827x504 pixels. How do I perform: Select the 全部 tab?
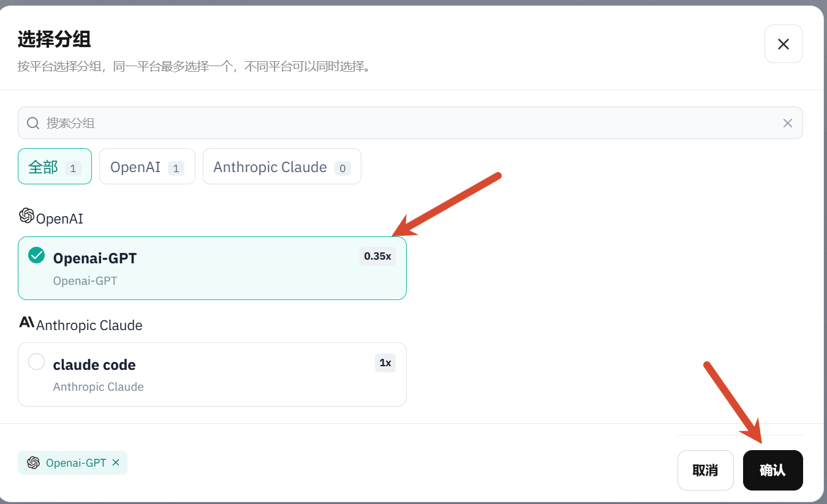[x=55, y=167]
